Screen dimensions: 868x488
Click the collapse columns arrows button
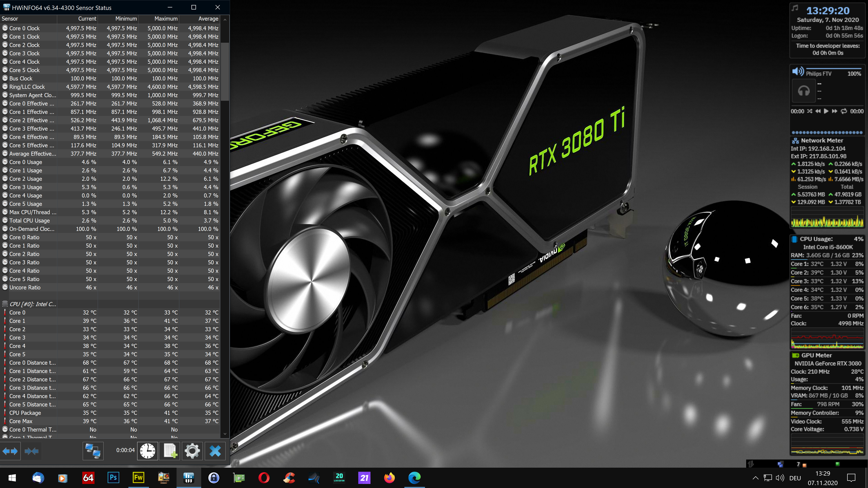pos(31,451)
